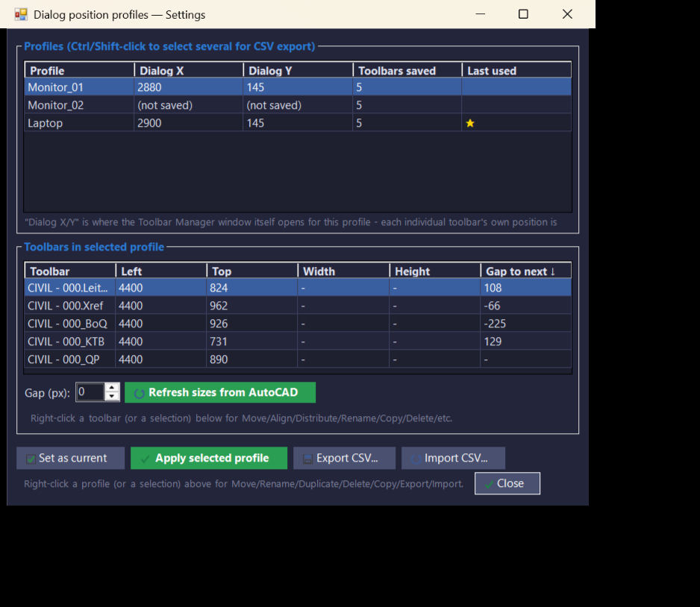This screenshot has height=607, width=700.
Task: Sort by Gap to next column header
Action: click(x=526, y=271)
